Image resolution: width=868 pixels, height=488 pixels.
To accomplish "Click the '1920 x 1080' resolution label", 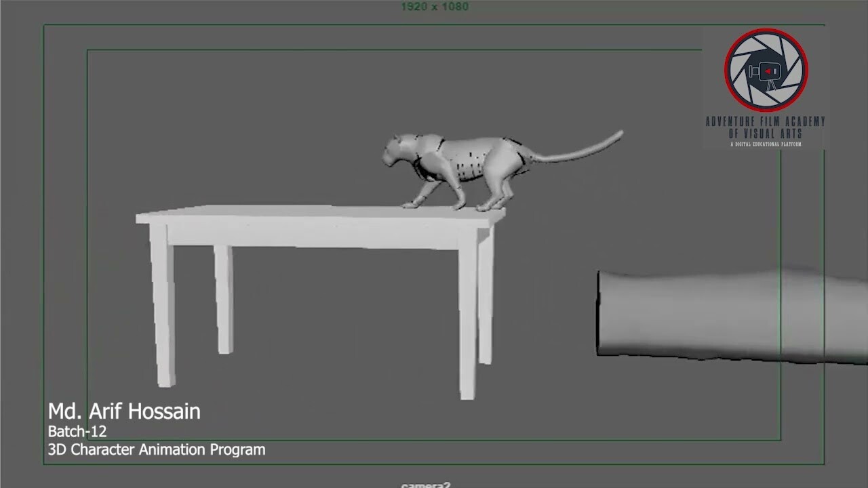I will 434,6.
